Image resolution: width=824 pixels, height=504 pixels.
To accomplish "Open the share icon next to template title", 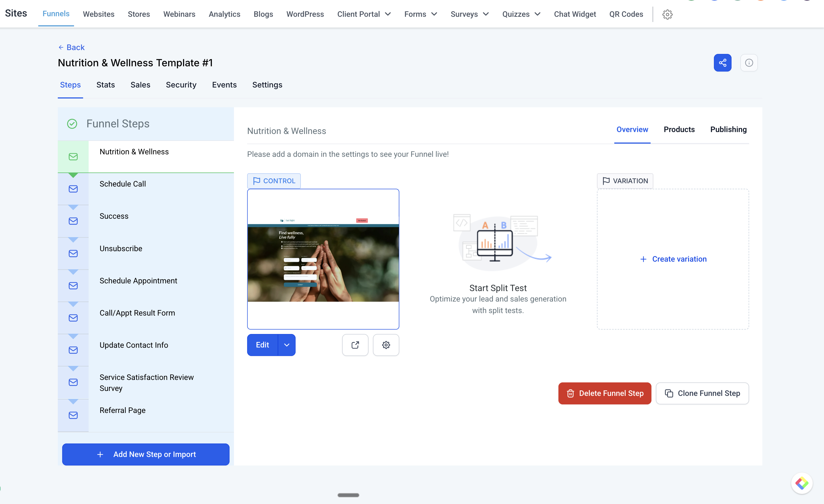I will coord(722,62).
